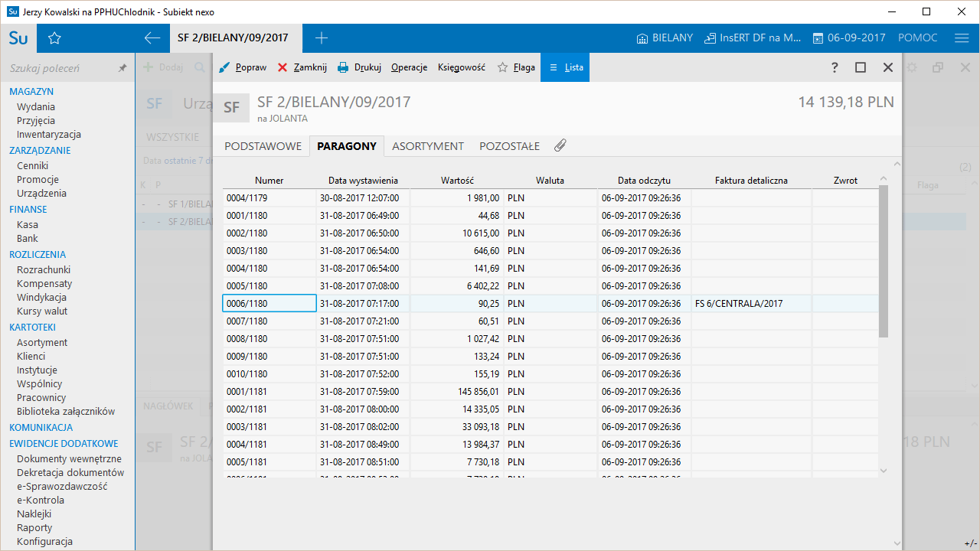
Task: Click value 145 856,01 cell
Action: (x=457, y=392)
